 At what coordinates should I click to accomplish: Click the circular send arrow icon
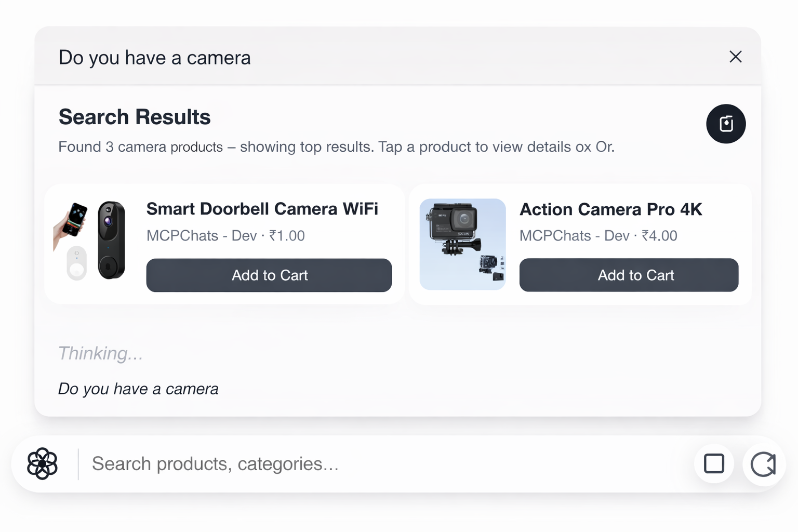[x=763, y=463]
